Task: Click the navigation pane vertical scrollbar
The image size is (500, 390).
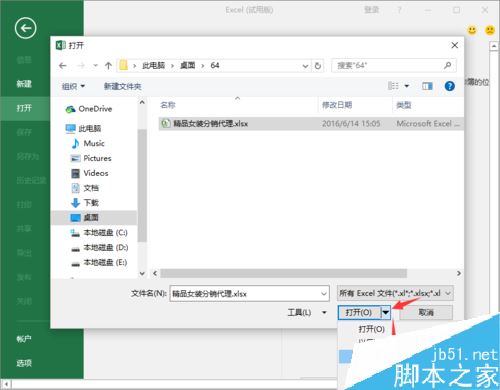Action: pyautogui.click(x=142, y=185)
